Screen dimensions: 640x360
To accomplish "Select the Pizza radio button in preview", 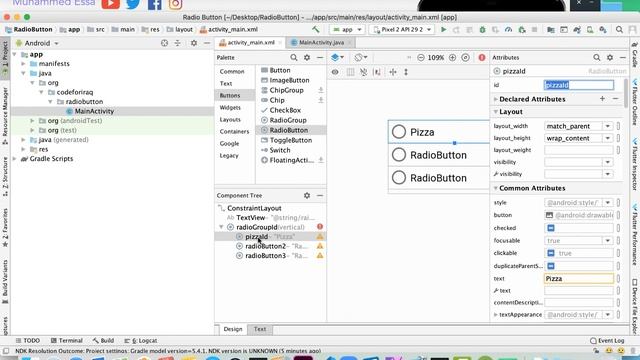I will [439, 132].
